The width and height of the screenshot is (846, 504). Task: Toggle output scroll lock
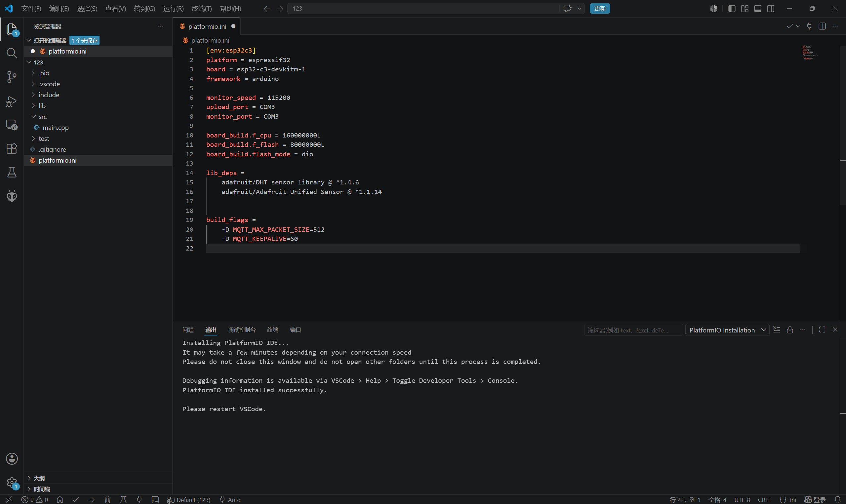coord(790,330)
